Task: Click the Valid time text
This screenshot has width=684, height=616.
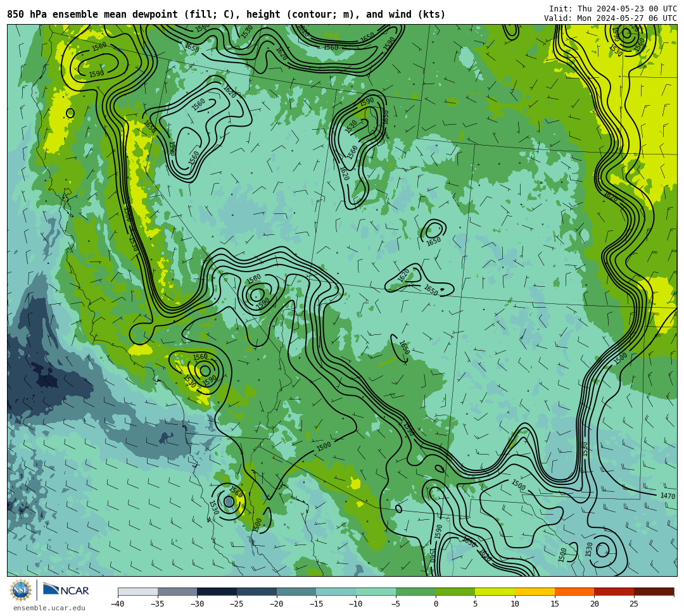Action: 611,18
